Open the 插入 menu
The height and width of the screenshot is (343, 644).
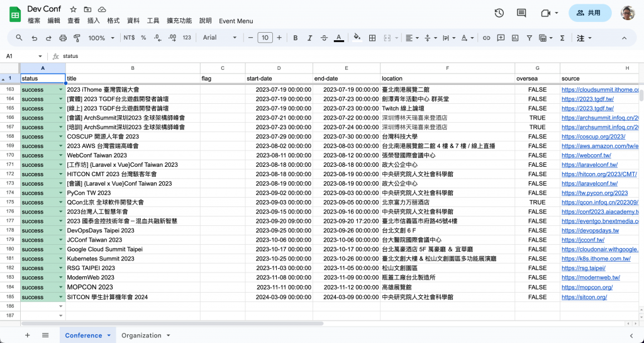[94, 21]
